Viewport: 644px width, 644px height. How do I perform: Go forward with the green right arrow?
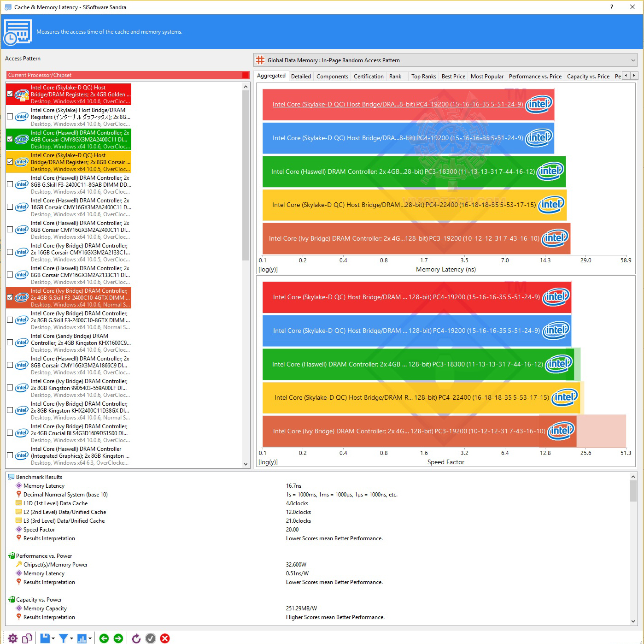click(118, 638)
